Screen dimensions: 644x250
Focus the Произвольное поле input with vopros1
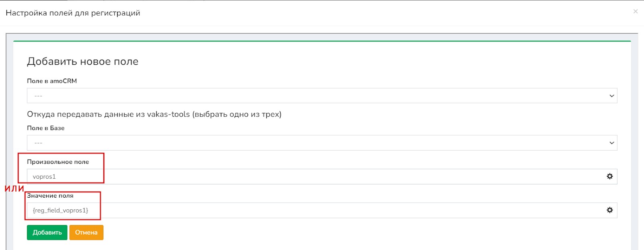[x=314, y=177]
